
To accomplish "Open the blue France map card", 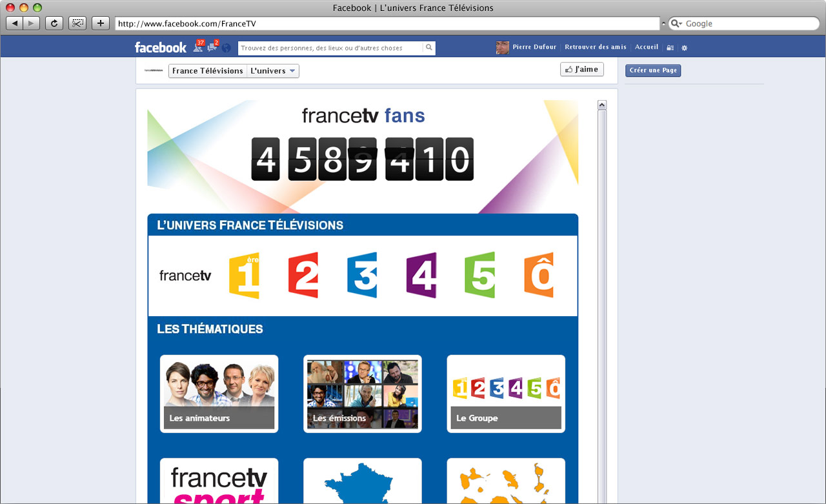I will (x=363, y=481).
